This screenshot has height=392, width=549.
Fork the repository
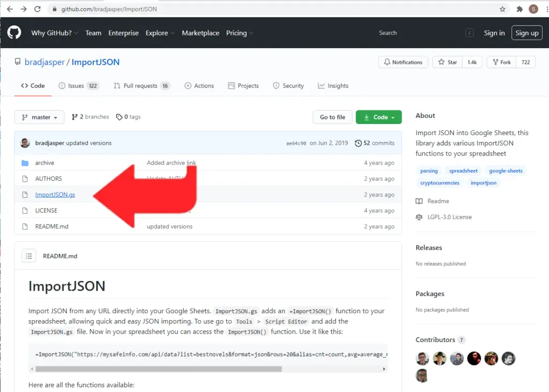501,62
